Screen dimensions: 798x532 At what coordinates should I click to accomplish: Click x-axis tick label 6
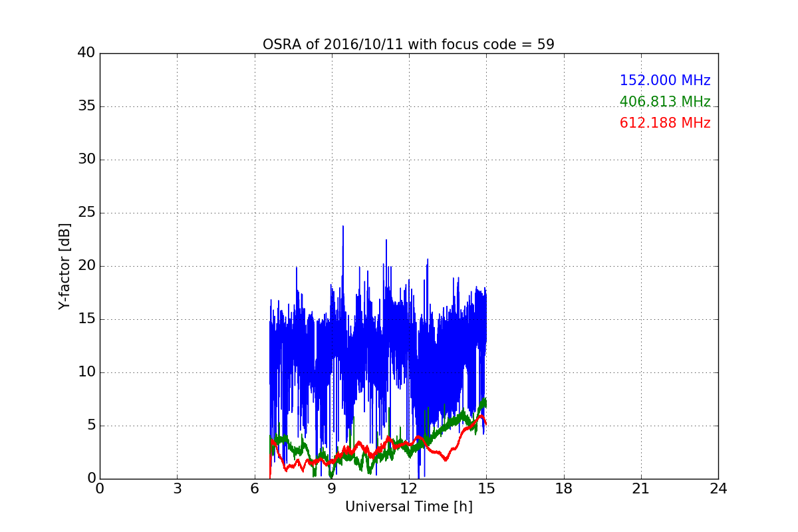click(x=254, y=489)
